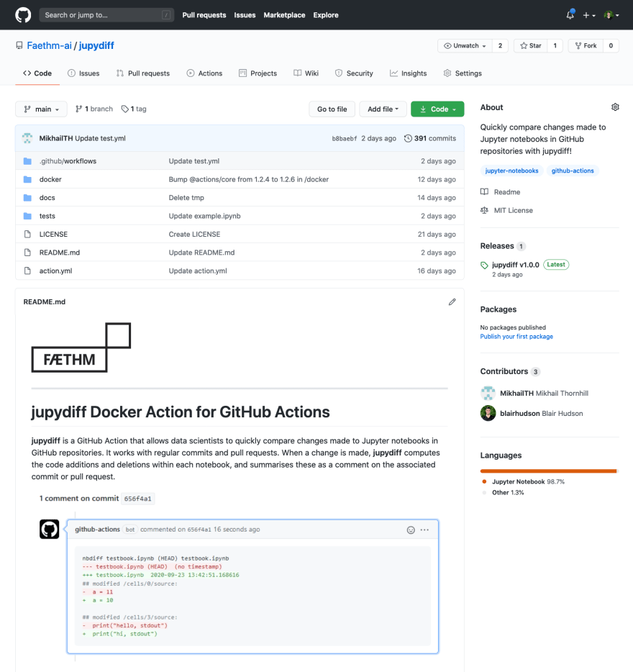The height and width of the screenshot is (672, 633).
Task: Switch to the Code tab
Action: pyautogui.click(x=37, y=73)
